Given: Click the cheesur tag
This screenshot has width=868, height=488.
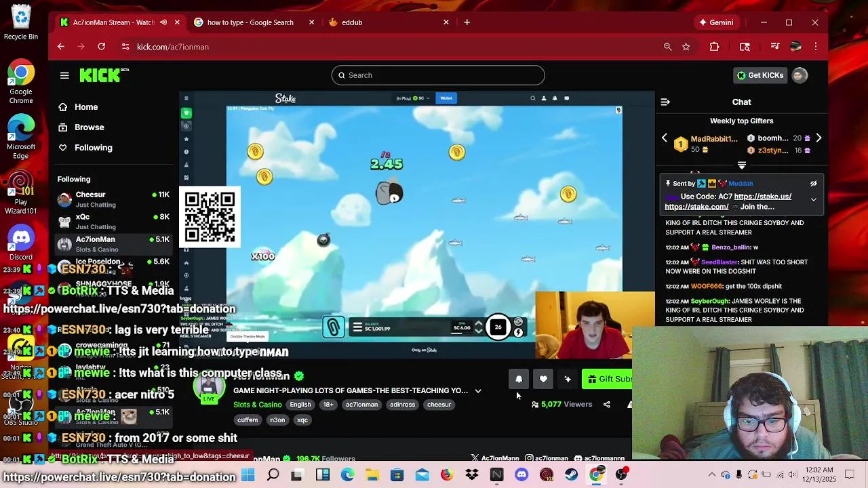Looking at the screenshot, I should point(439,405).
